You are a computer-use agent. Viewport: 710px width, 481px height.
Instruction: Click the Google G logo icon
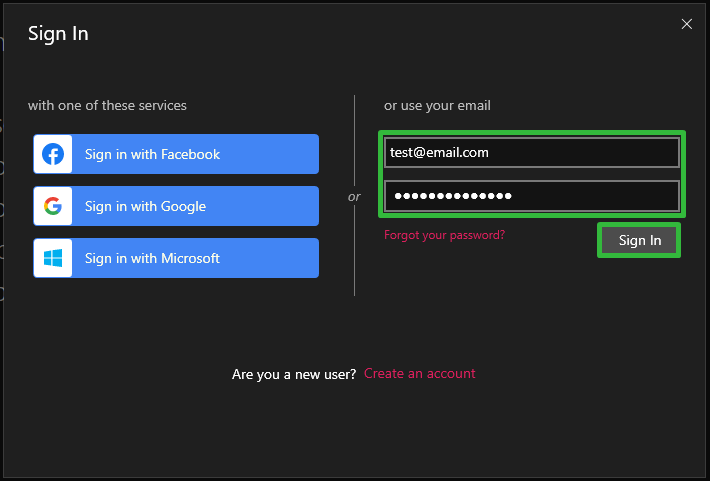(x=53, y=206)
